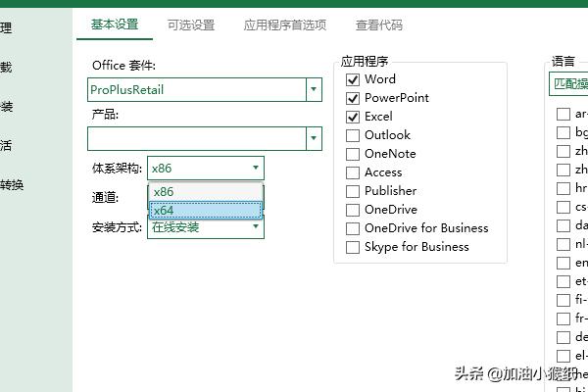Open the 在线安装 install method dropdown
Screen dimensions: 588x392
[x=256, y=227]
